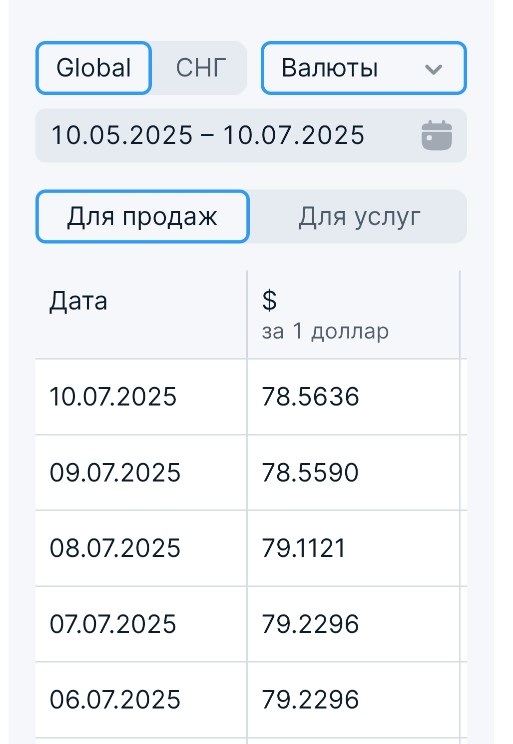Click the rate value 78.5590

pyautogui.click(x=310, y=473)
